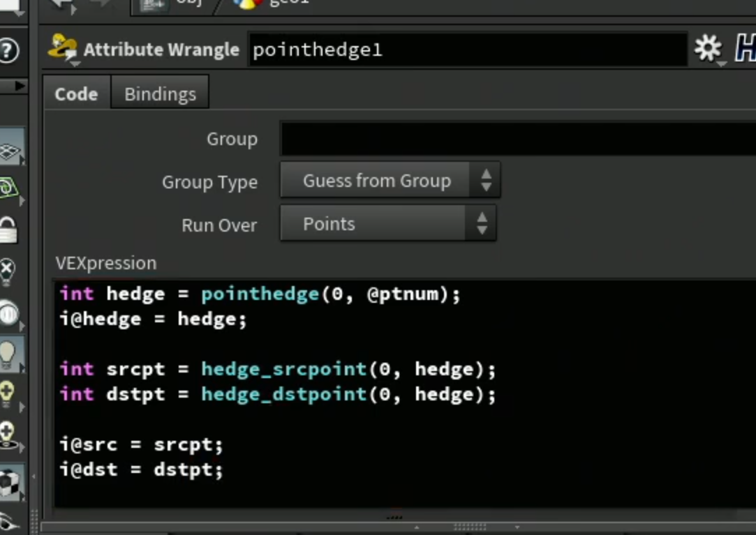
Task: Click the Group Type label
Action: coord(209,182)
